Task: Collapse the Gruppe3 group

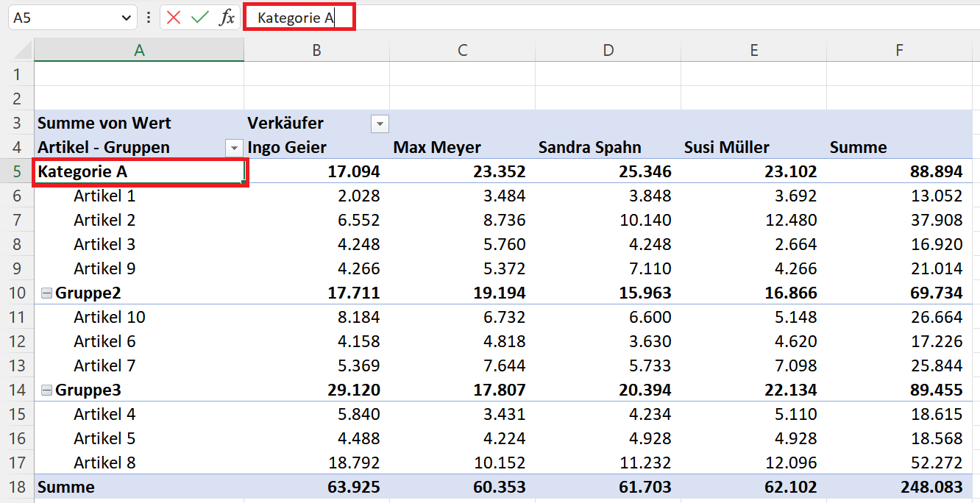Action: (46, 390)
